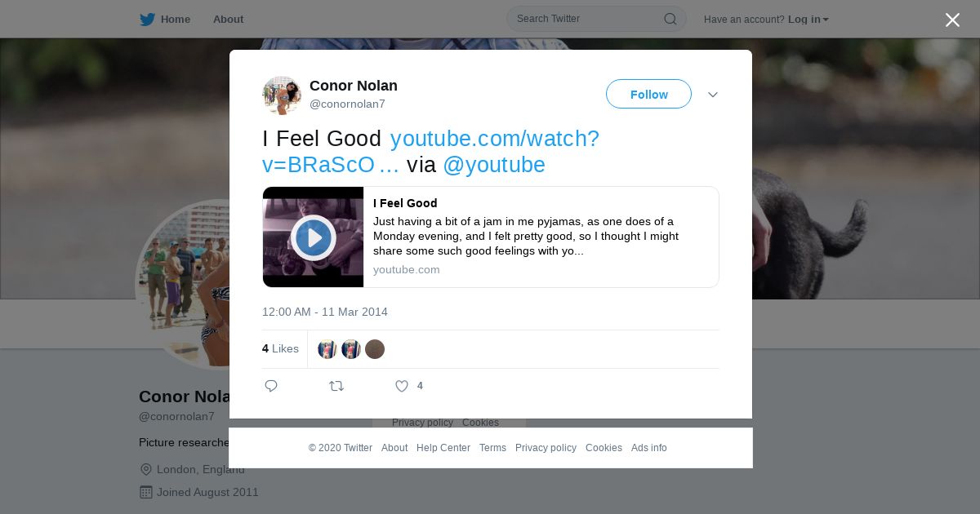Open the third liker's brown avatar
The height and width of the screenshot is (514, 980).
pos(375,349)
